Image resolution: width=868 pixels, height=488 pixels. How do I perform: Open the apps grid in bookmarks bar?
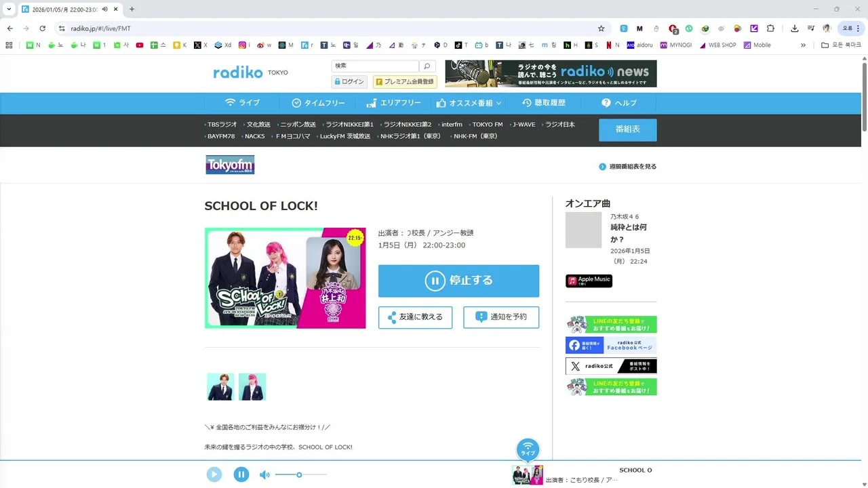click(x=9, y=45)
